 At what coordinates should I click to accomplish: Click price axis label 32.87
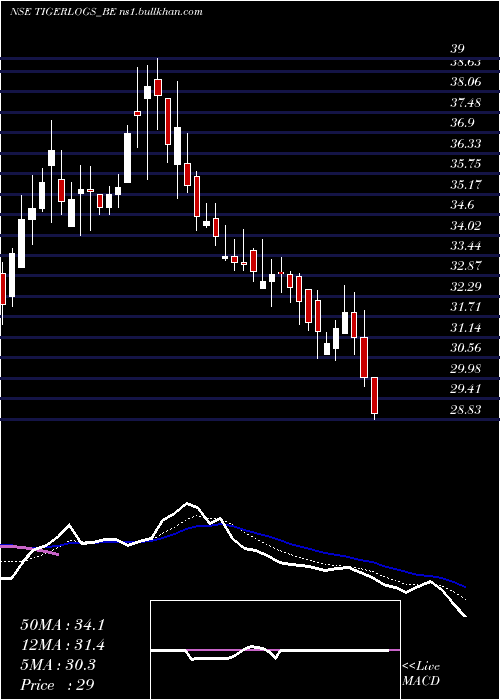click(x=465, y=266)
